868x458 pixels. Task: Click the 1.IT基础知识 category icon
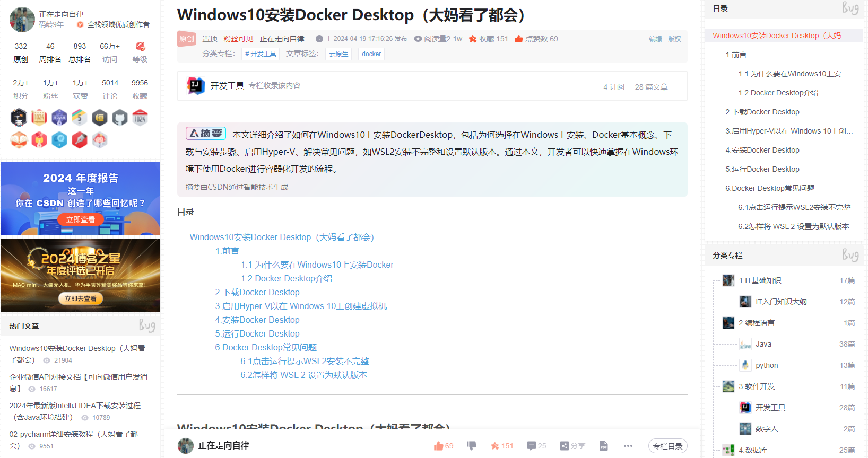[x=728, y=280]
